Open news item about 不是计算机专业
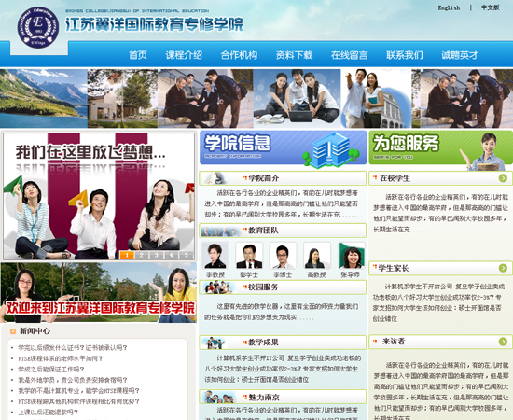513x420 pixels. point(78,391)
